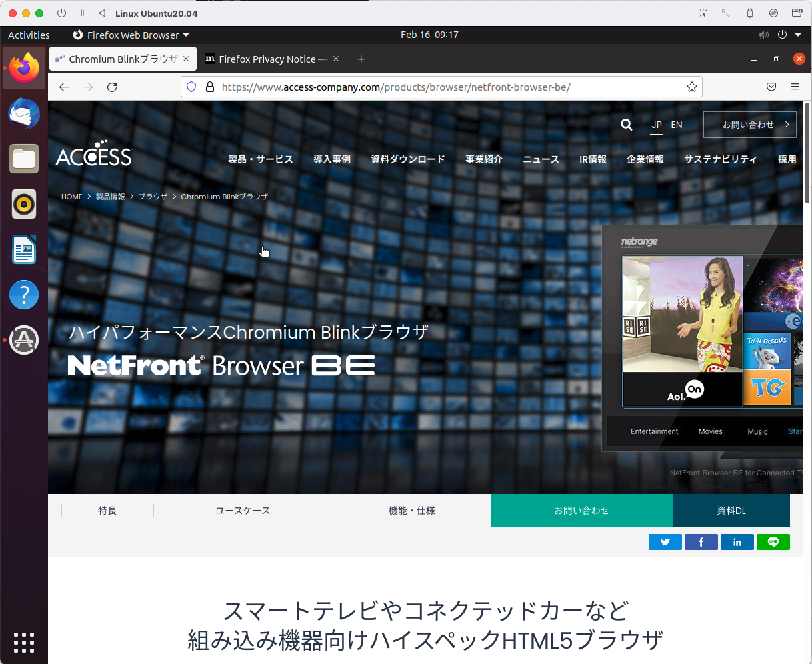
Task: Expand the system status menu near the clock
Action: (x=781, y=35)
